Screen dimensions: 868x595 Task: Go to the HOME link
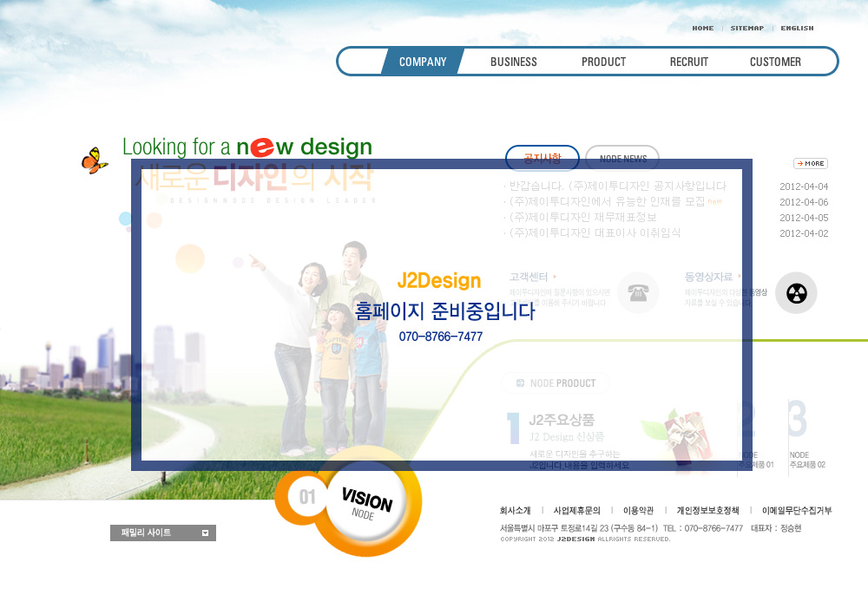coord(702,29)
